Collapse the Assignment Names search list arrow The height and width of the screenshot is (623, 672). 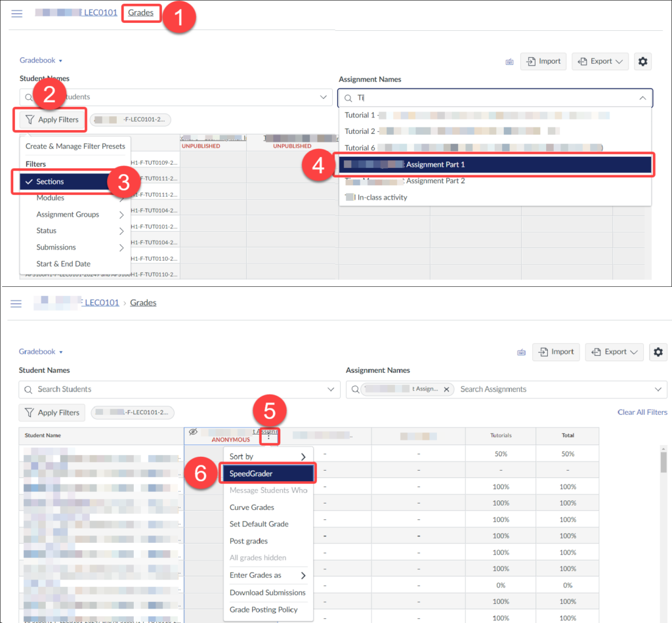(642, 98)
